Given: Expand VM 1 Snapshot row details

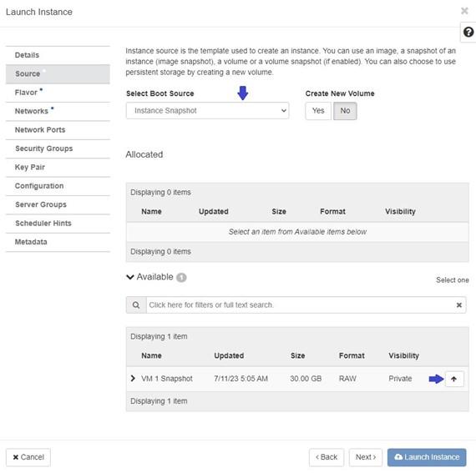Looking at the screenshot, I should [x=133, y=379].
